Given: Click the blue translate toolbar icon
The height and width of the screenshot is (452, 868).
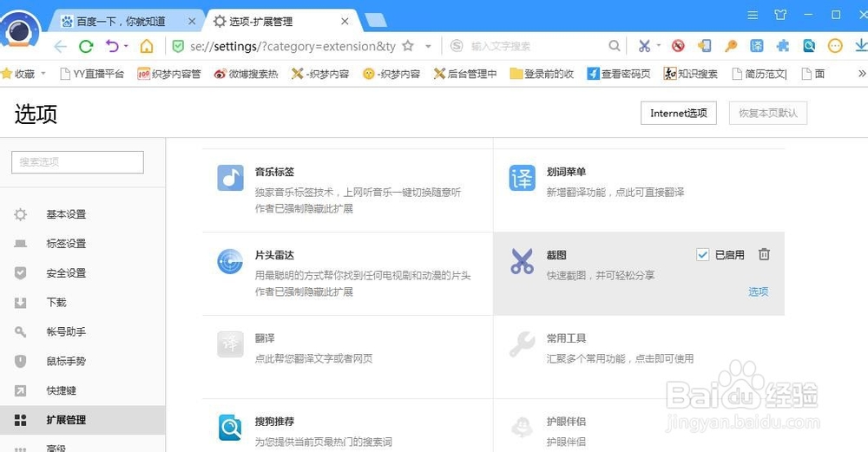Looking at the screenshot, I should 757,46.
